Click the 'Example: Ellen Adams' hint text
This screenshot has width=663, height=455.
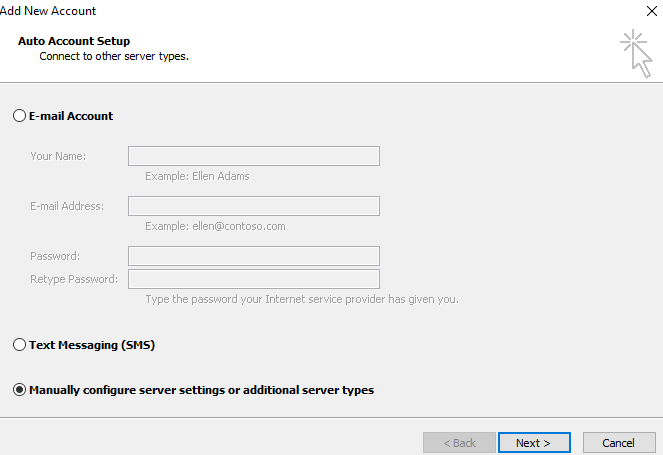pos(197,176)
